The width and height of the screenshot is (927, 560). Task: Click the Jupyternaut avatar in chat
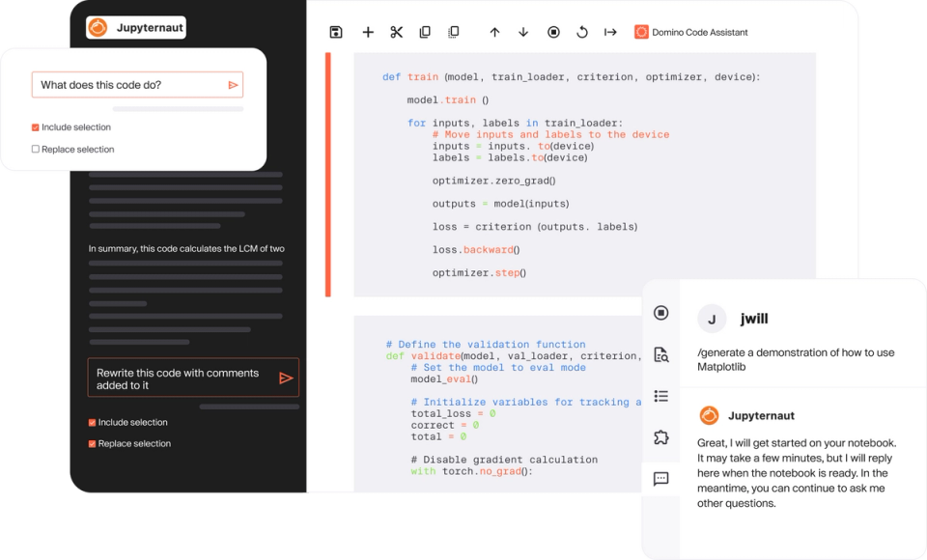pyautogui.click(x=709, y=416)
